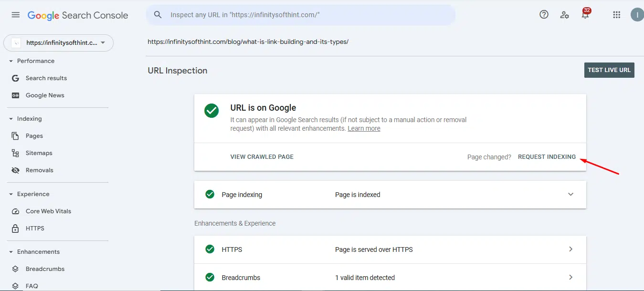Open Search results report
This screenshot has height=291, width=644.
[x=46, y=78]
